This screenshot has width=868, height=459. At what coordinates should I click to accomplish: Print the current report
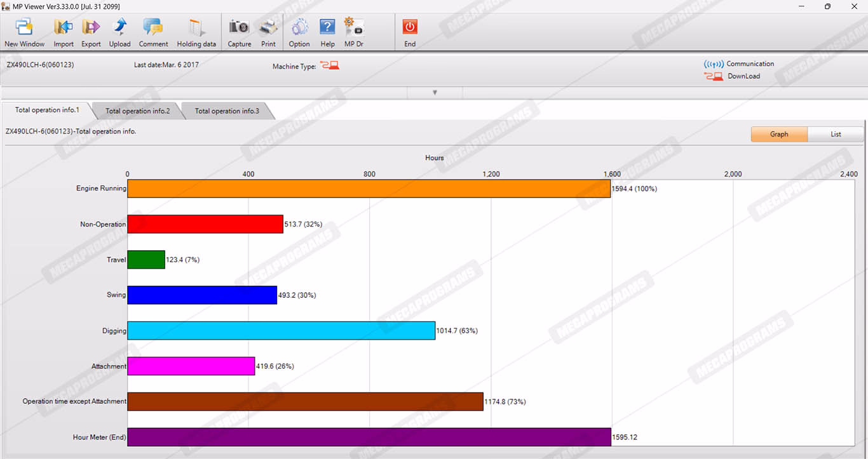pos(268,32)
